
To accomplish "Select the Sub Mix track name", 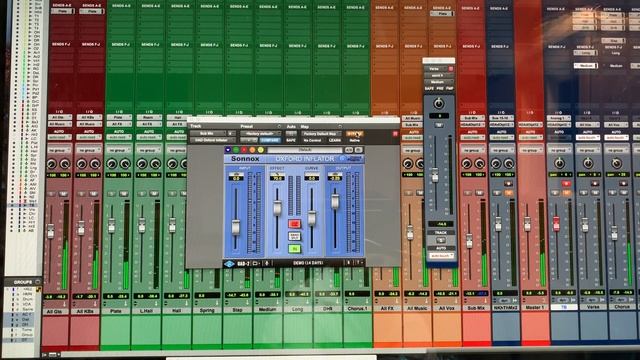I will [x=476, y=308].
